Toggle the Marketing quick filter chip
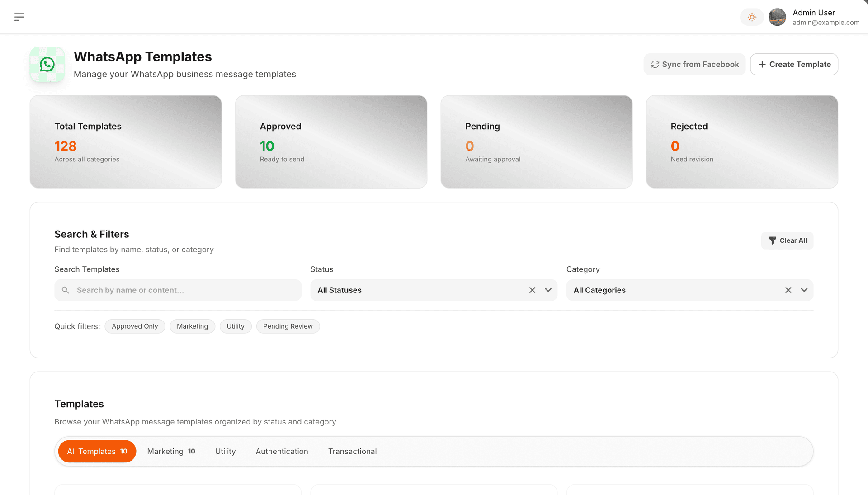Viewport: 868px width, 495px height. point(192,326)
